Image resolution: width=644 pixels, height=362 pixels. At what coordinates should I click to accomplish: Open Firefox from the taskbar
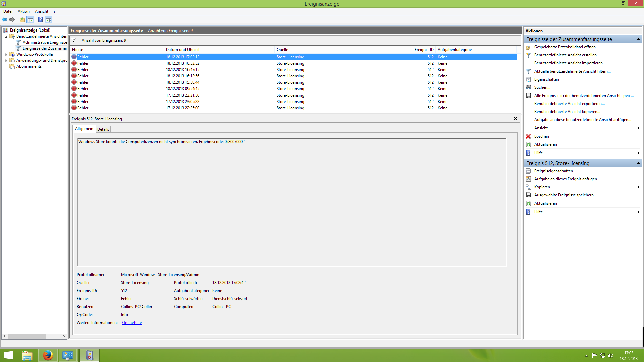[x=48, y=355]
